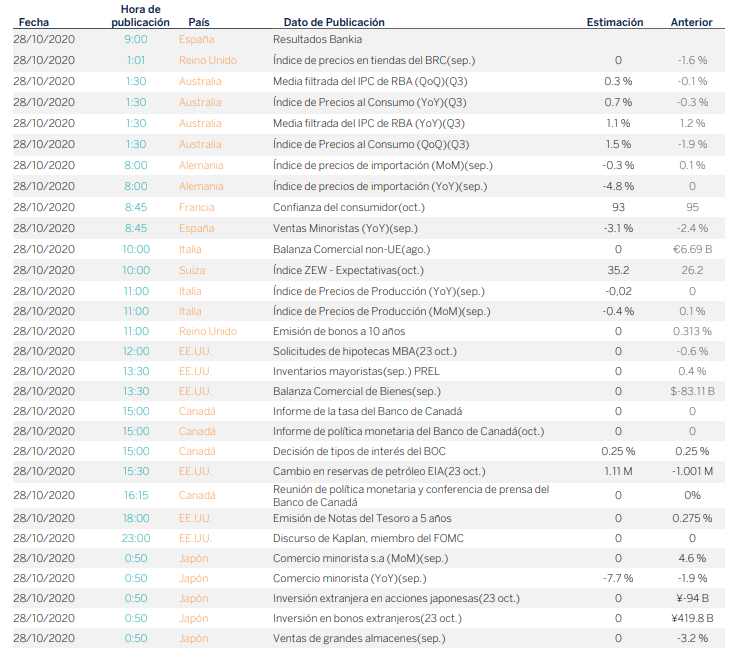Select the Francia country label

point(196,207)
